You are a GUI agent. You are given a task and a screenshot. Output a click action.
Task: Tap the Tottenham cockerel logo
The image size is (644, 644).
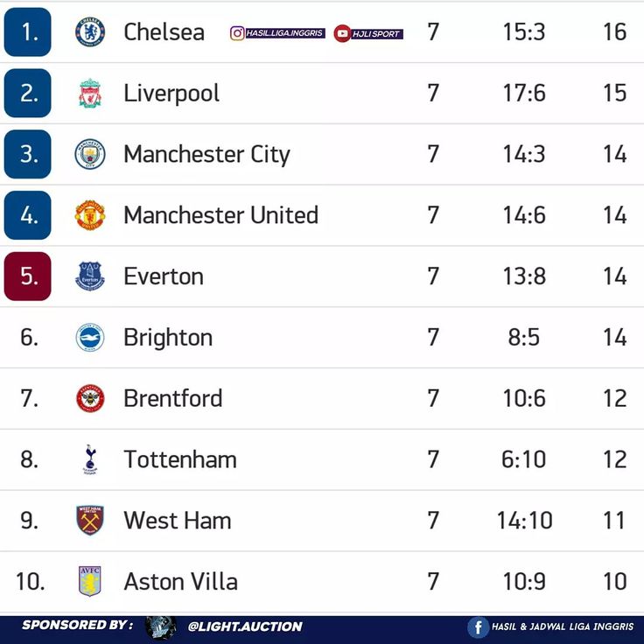pos(90,459)
